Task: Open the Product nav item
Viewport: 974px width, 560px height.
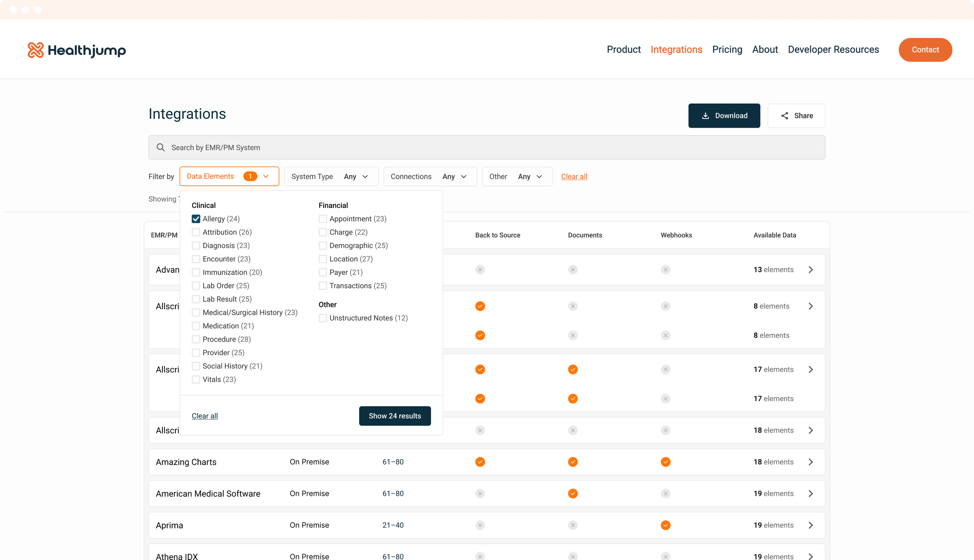Action: [623, 49]
